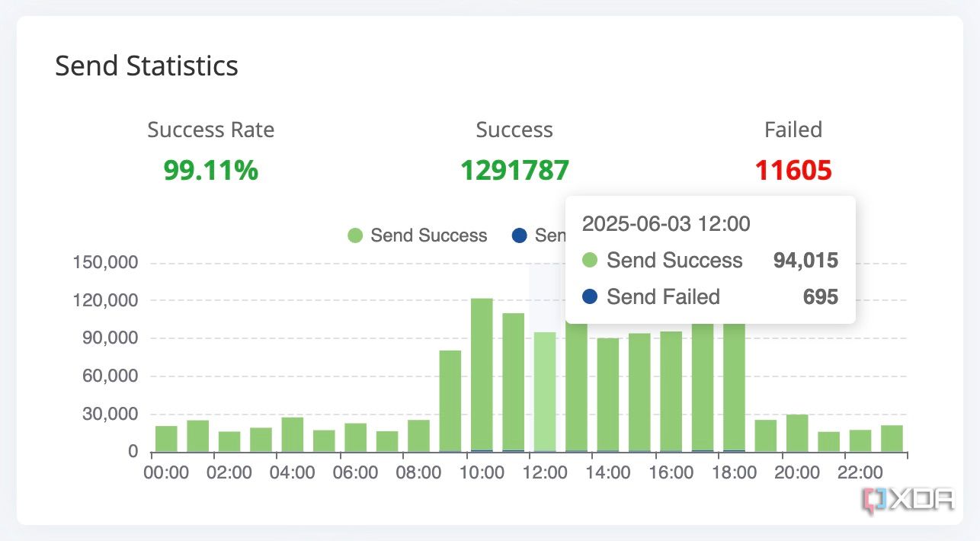Select the 02:00 bar in the chart

tap(229, 442)
